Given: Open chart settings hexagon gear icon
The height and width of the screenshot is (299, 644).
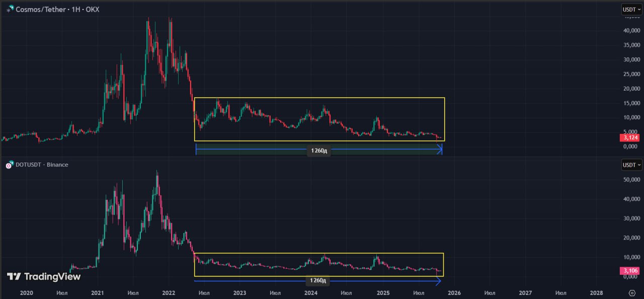Looking at the screenshot, I should [632, 293].
